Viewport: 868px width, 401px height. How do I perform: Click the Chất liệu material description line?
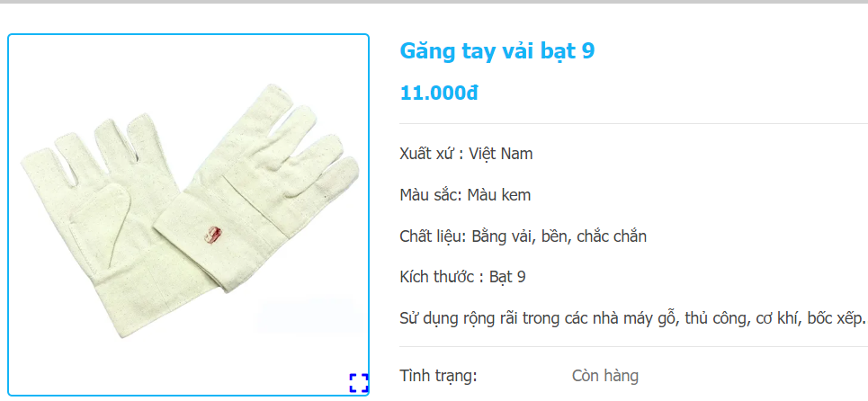[523, 236]
